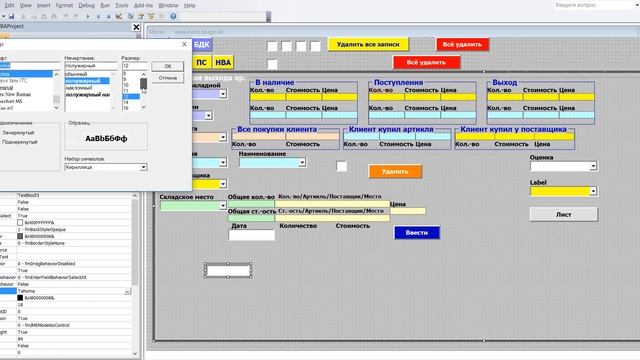Click the yellow Удалить все записи button
Screen dimensions: 640x360
(x=368, y=44)
